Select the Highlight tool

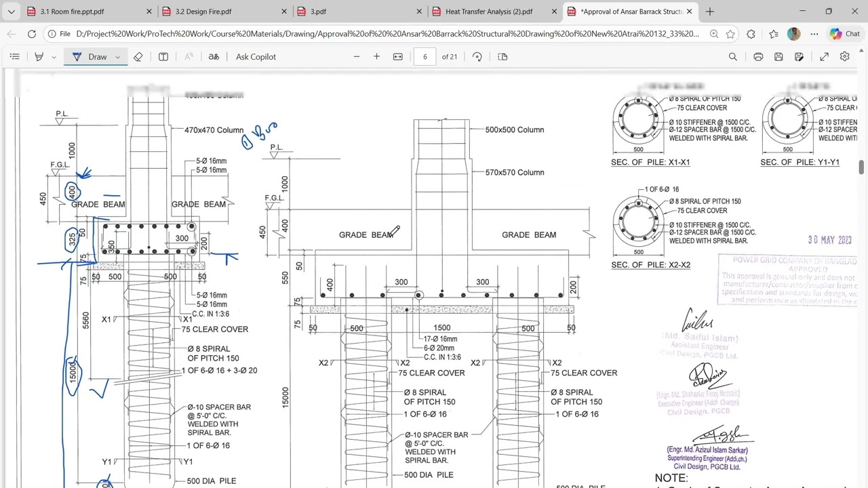click(39, 57)
